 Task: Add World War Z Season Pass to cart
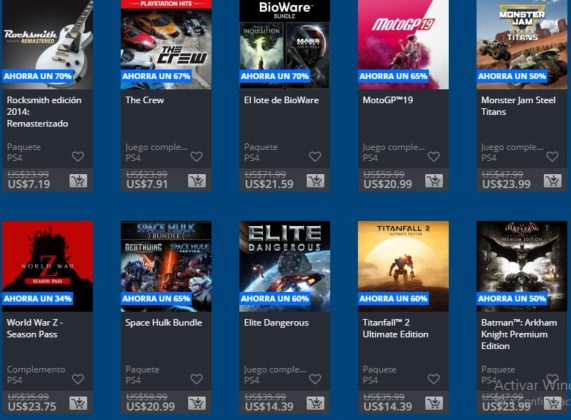(78, 403)
